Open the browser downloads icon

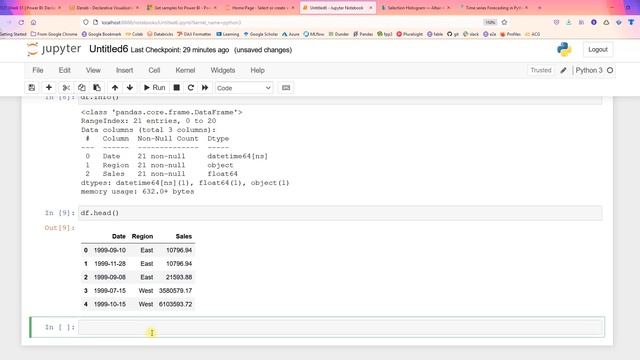pos(569,22)
